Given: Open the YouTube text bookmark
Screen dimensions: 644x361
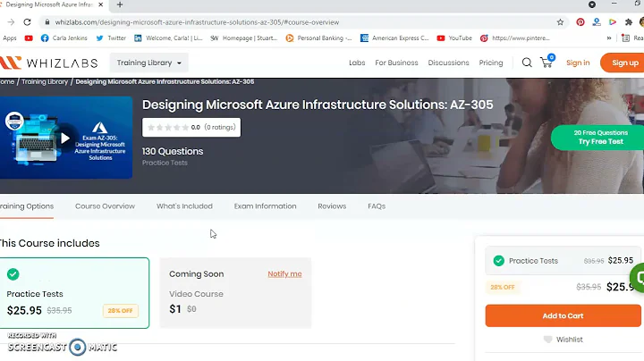Looking at the screenshot, I should pos(454,38).
